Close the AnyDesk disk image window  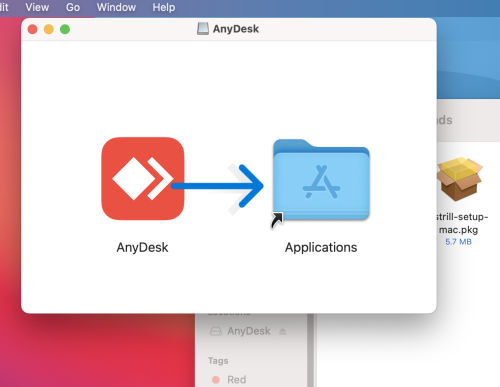(32, 29)
